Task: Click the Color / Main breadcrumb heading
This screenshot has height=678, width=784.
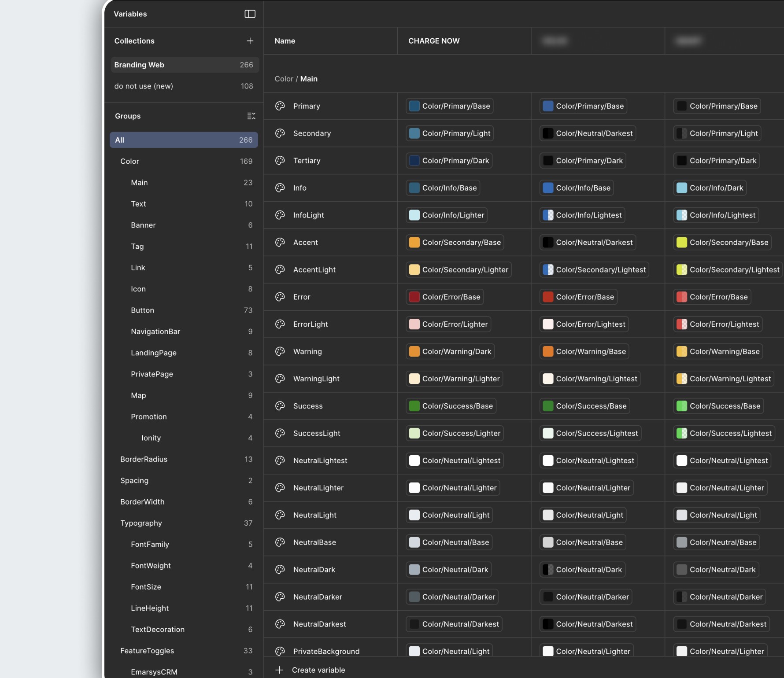Action: click(x=296, y=79)
